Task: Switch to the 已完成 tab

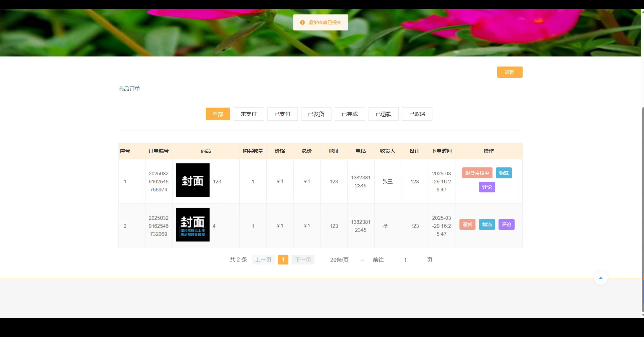Action: (350, 114)
